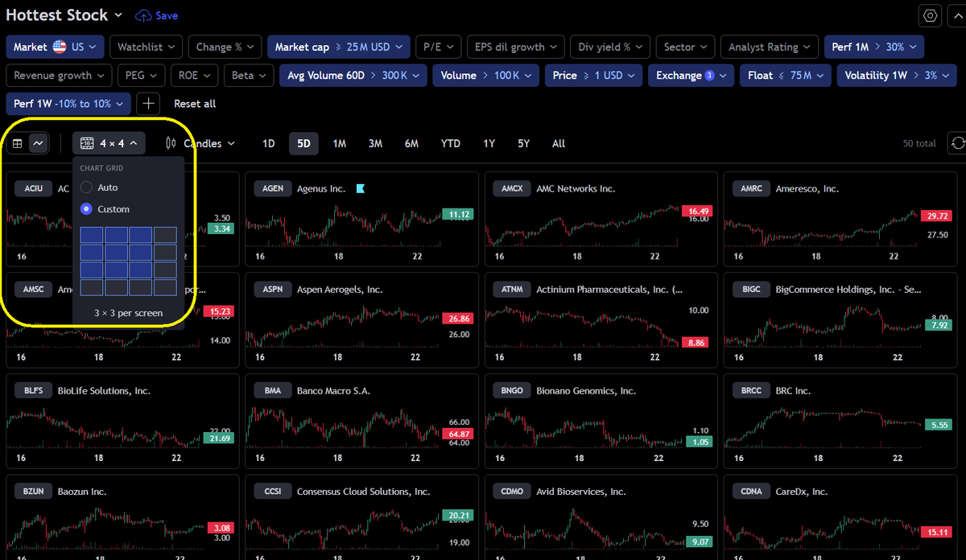Screen dimensions: 966x560
Task: Click the AMCX ticker badge
Action: pyautogui.click(x=512, y=188)
